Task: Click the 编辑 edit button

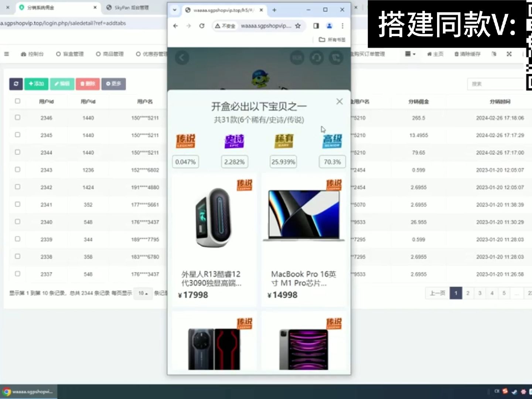Action: tap(62, 84)
